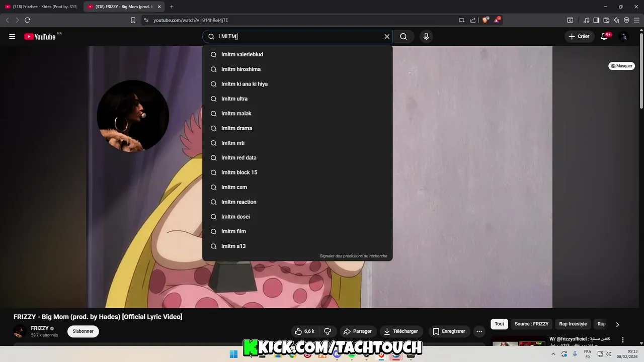Viewport: 644px width, 362px height.
Task: Pick the lmltm dosei suggestion
Action: coord(297,217)
